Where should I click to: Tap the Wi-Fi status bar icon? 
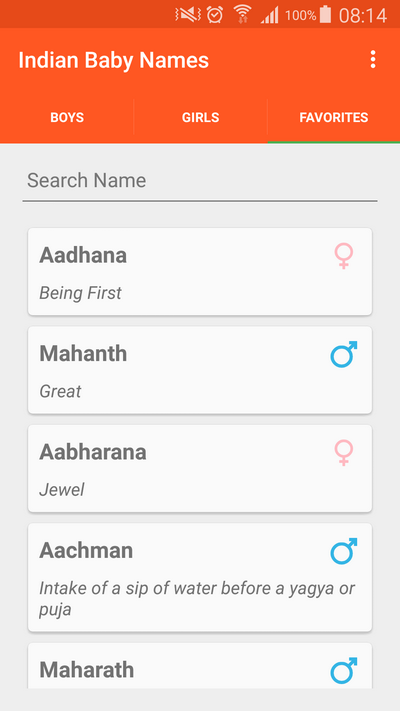(243, 15)
